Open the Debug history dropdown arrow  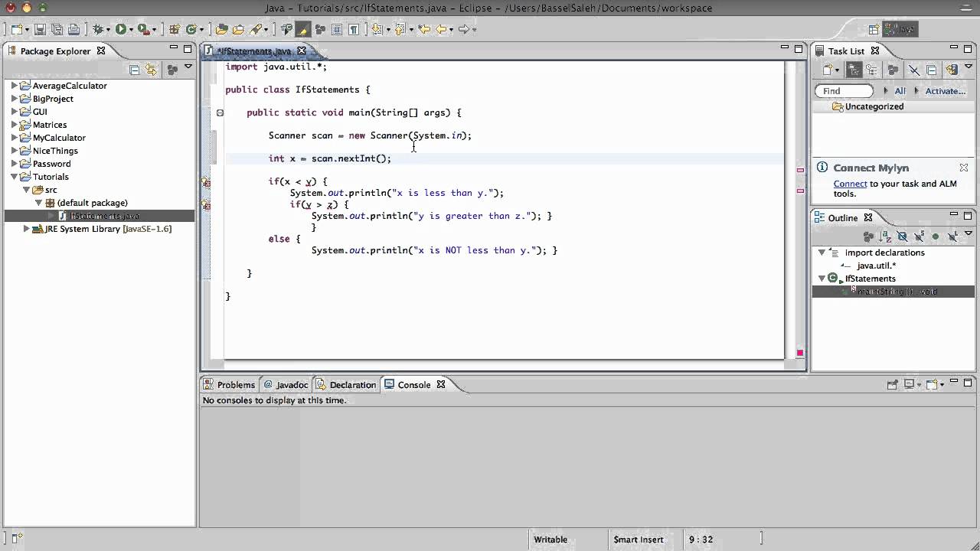(x=108, y=30)
